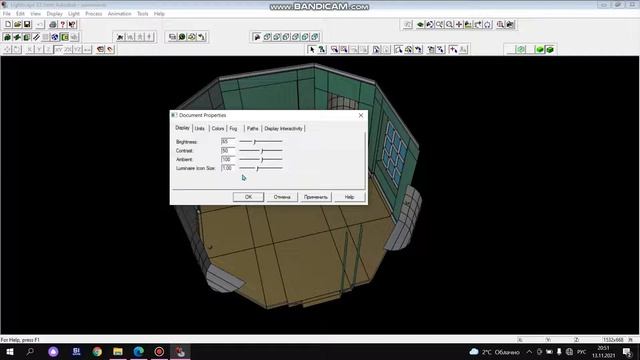Open the File menu
Image resolution: width=640 pixels, height=360 pixels.
coord(7,13)
